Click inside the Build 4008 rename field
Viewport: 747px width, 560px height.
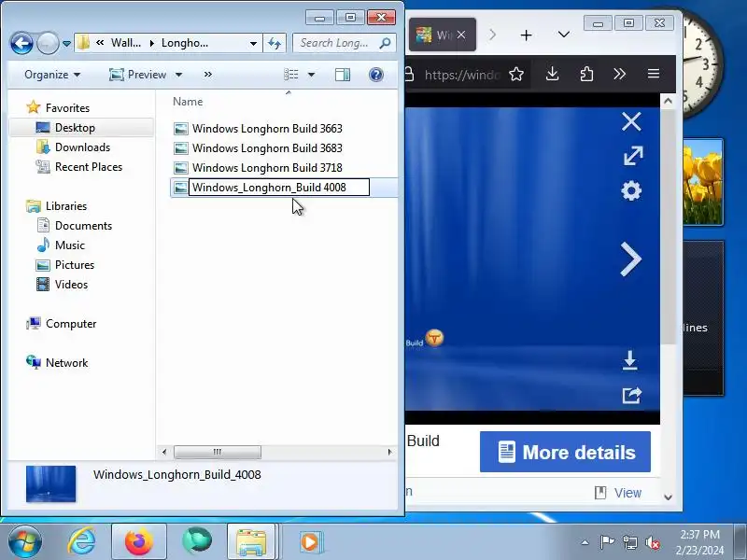click(x=279, y=188)
